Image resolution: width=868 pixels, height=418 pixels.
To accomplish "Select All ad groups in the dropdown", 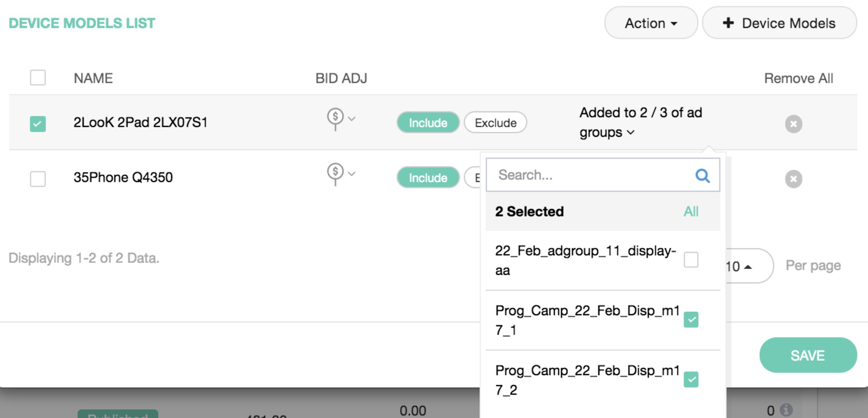I will click(691, 212).
